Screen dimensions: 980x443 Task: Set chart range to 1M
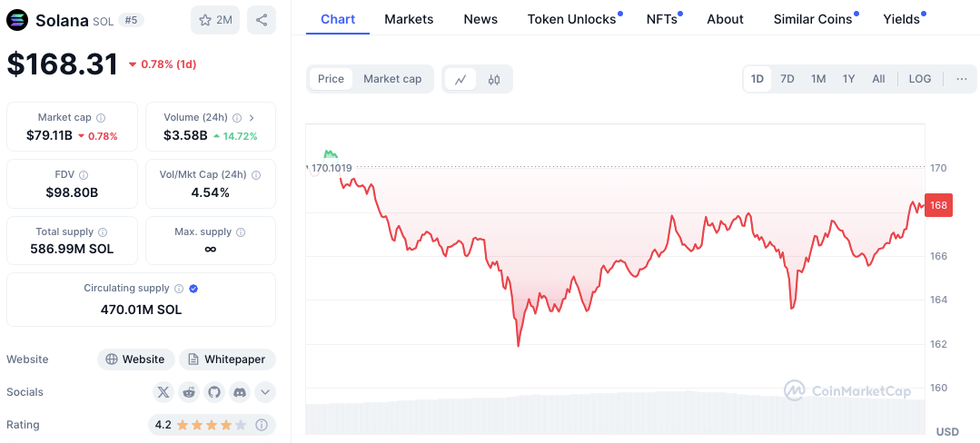pos(818,79)
